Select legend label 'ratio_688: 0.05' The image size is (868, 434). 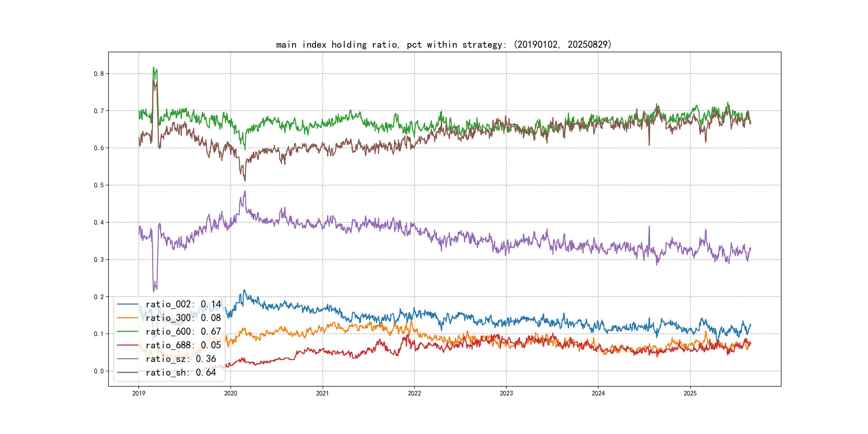183,345
